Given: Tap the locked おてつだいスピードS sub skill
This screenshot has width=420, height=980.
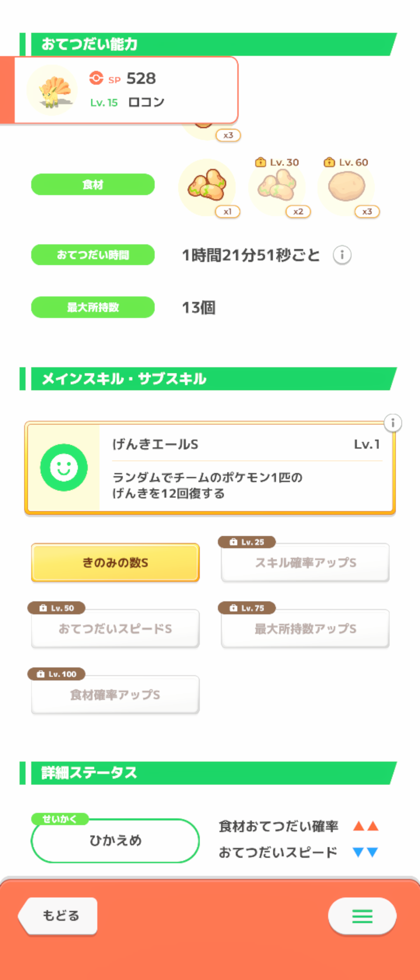Looking at the screenshot, I should [115, 629].
